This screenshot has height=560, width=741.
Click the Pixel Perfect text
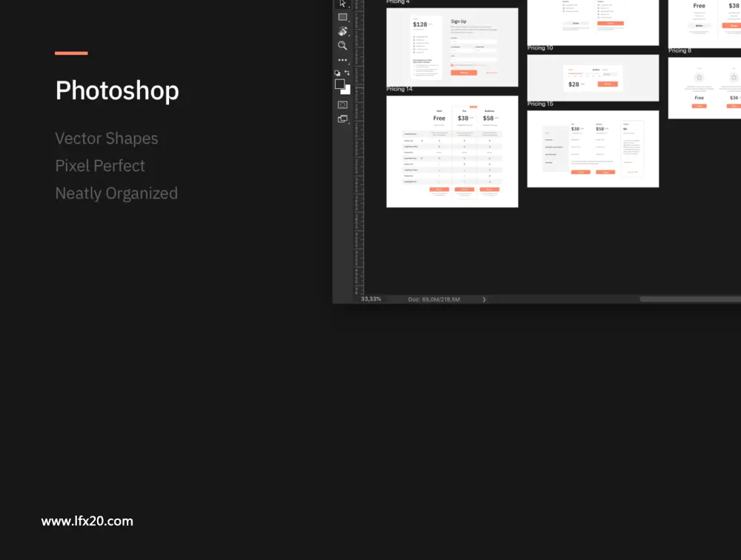pos(100,166)
